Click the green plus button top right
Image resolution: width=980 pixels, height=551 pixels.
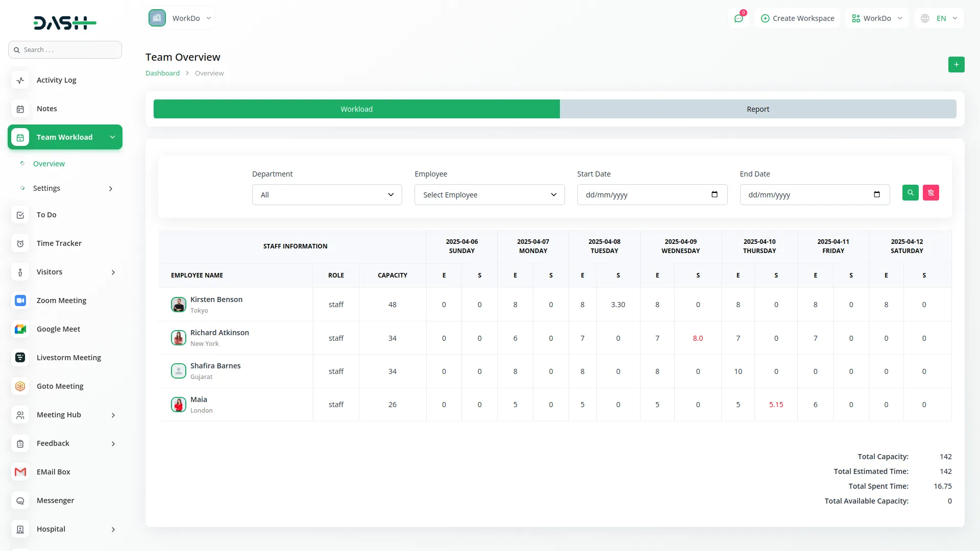(x=957, y=65)
